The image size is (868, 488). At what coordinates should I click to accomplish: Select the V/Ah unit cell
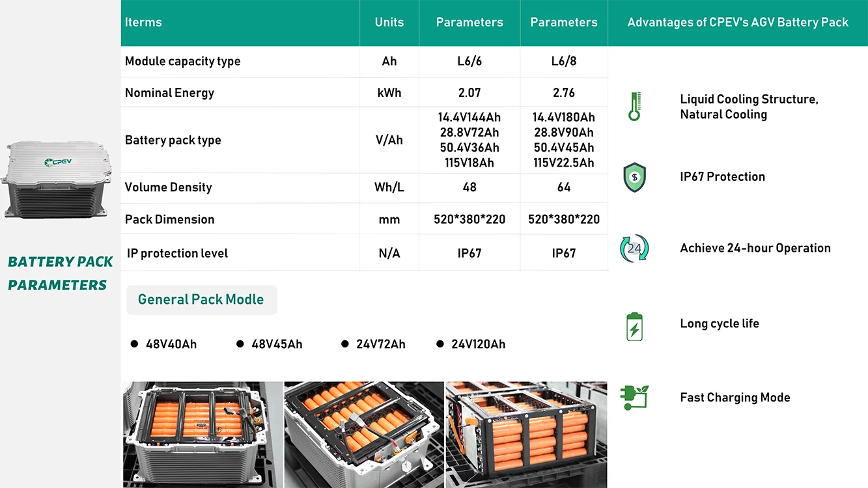[389, 141]
